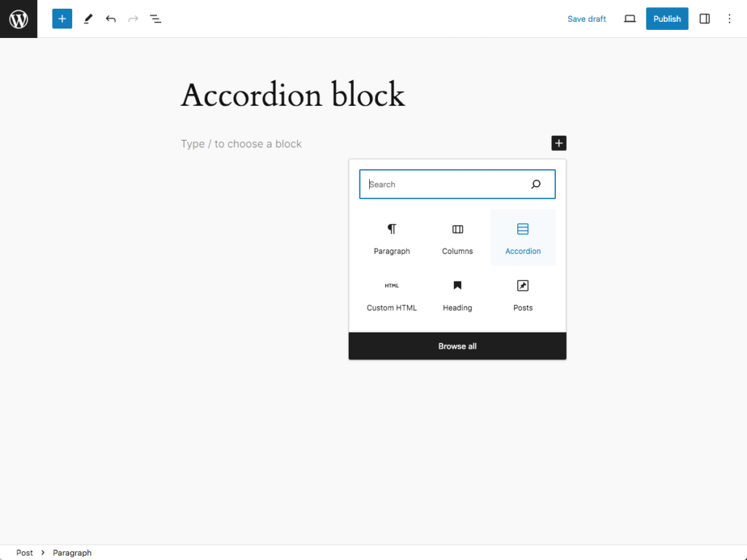This screenshot has height=560, width=747.
Task: Toggle the blue block inserter plus button
Action: point(62,19)
